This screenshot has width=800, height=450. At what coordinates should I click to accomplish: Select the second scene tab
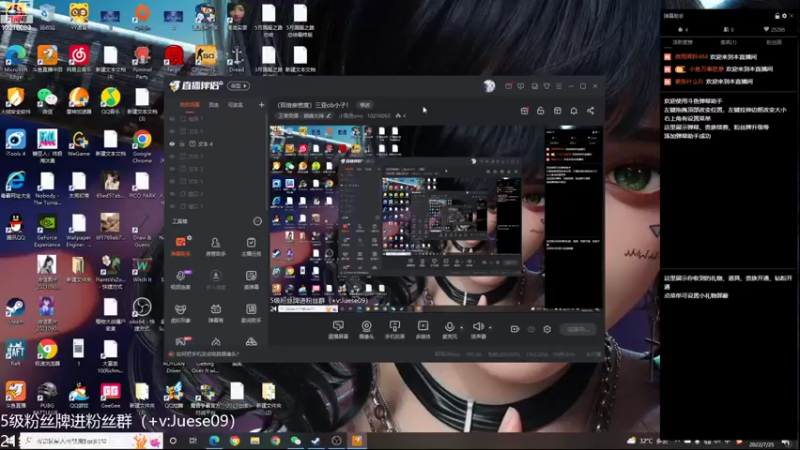[x=214, y=105]
